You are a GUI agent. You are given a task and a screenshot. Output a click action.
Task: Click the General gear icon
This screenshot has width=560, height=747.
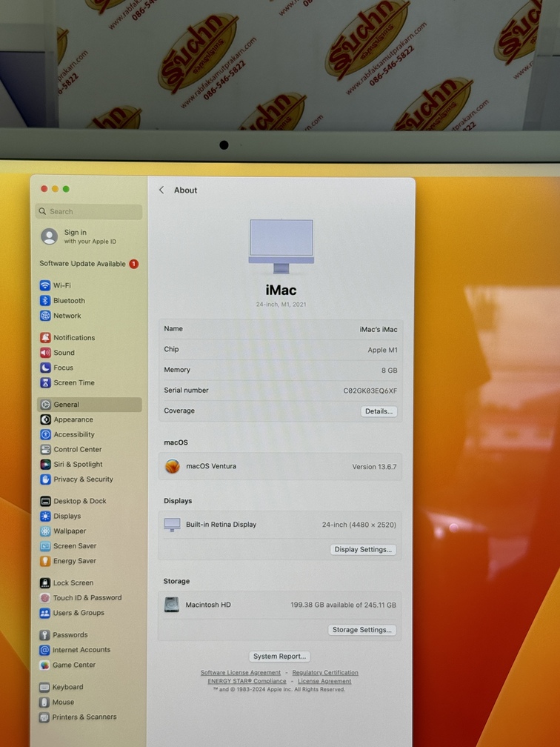[45, 405]
